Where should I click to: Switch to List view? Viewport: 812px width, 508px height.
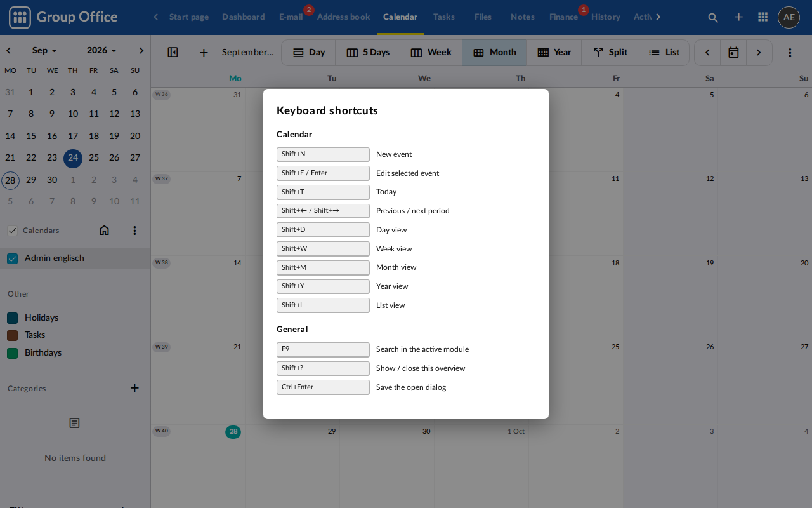coord(664,53)
